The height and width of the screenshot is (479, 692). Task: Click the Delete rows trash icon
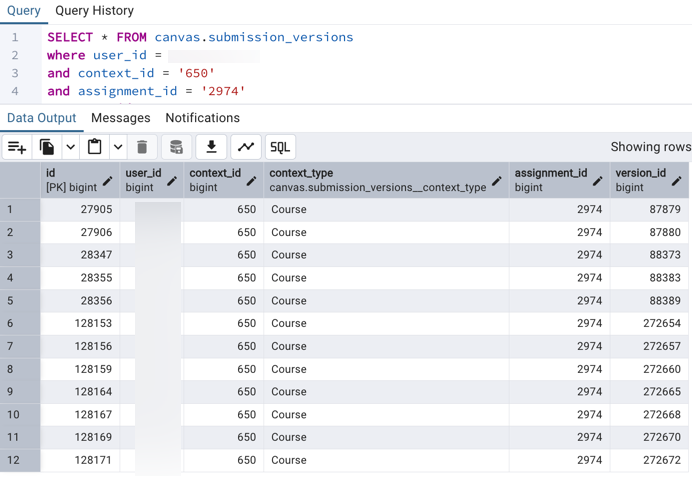point(142,147)
